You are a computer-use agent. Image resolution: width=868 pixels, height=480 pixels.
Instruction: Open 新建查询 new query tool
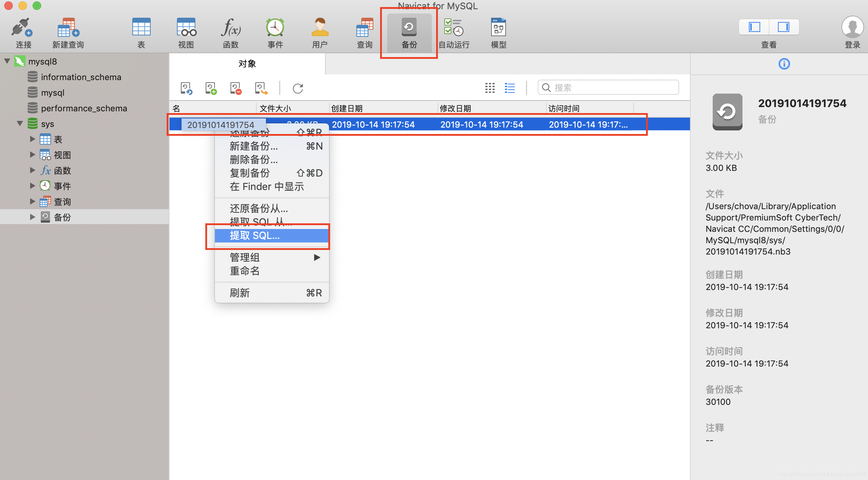[x=68, y=32]
